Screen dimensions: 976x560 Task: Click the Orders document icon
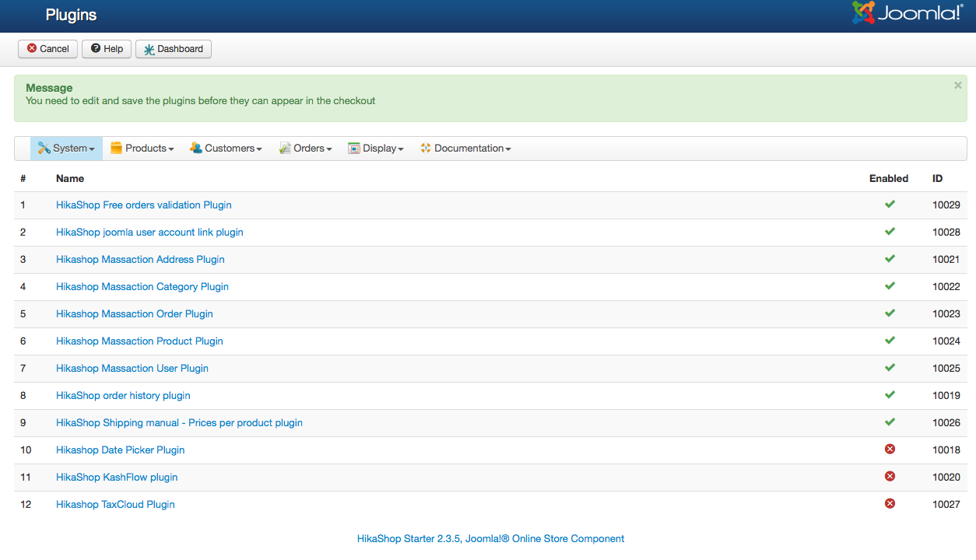[x=285, y=148]
